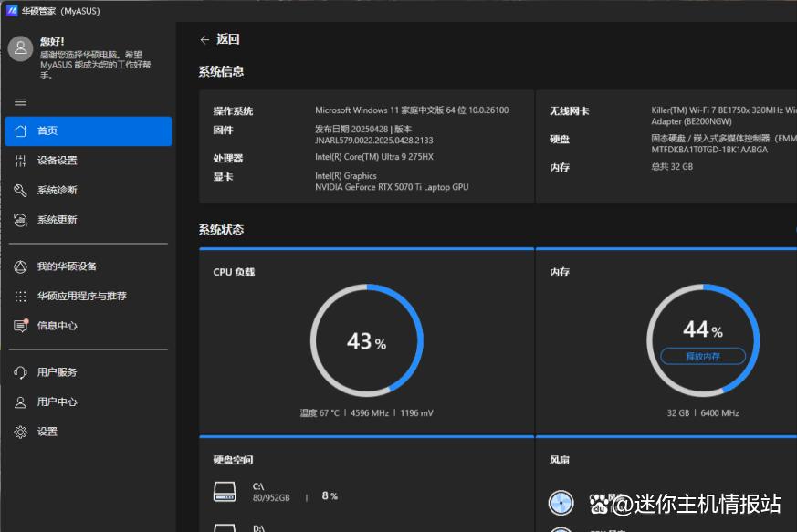The image size is (797, 532).
Task: Open 系统诊断 menu item
Action: [89, 191]
